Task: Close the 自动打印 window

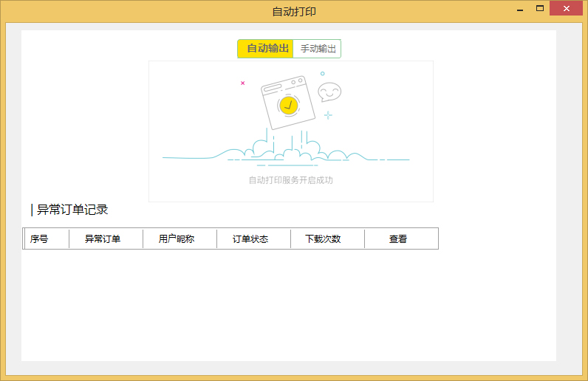Action: [x=567, y=9]
